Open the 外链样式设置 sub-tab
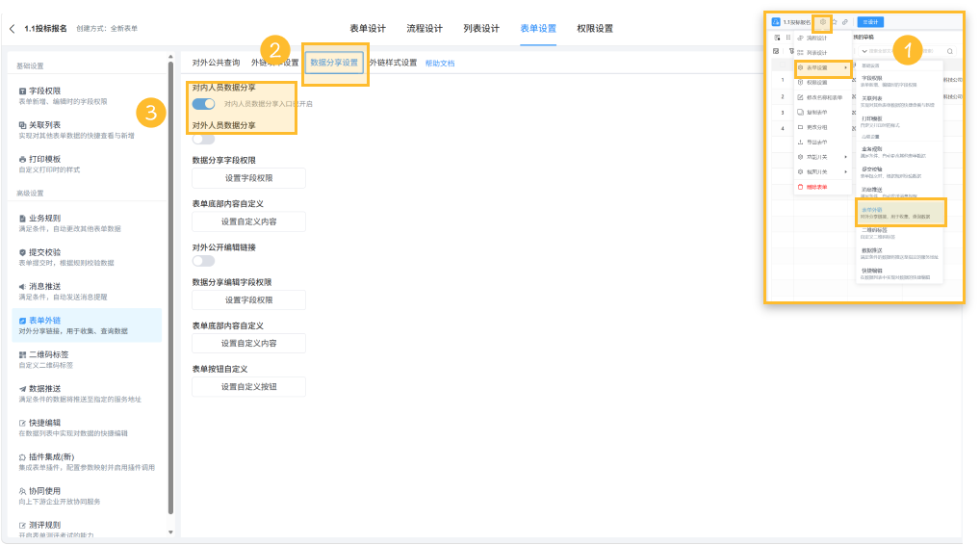This screenshot has width=980, height=545. (x=393, y=63)
